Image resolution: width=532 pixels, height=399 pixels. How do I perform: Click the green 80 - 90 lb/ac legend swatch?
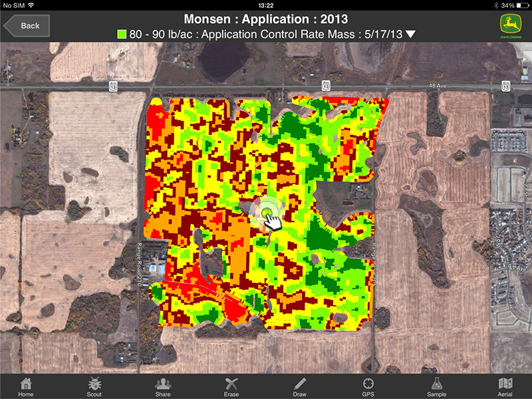tap(122, 34)
